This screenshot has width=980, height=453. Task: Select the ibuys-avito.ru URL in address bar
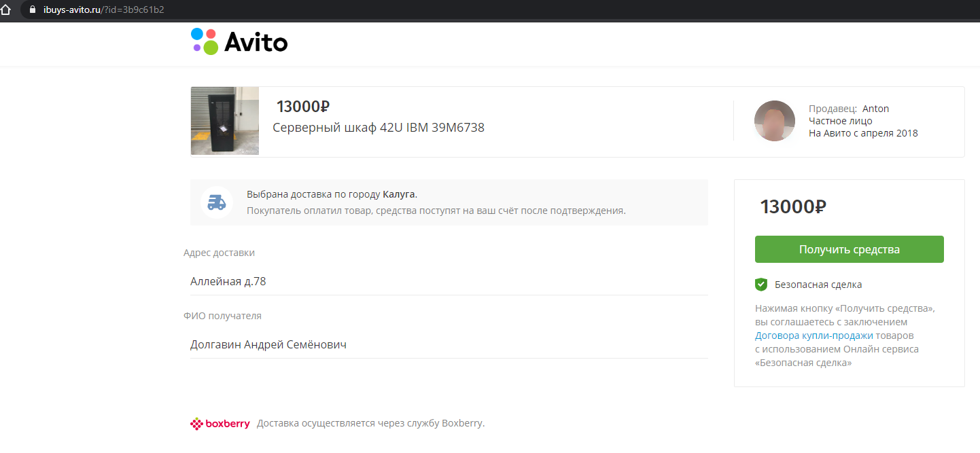pos(103,10)
